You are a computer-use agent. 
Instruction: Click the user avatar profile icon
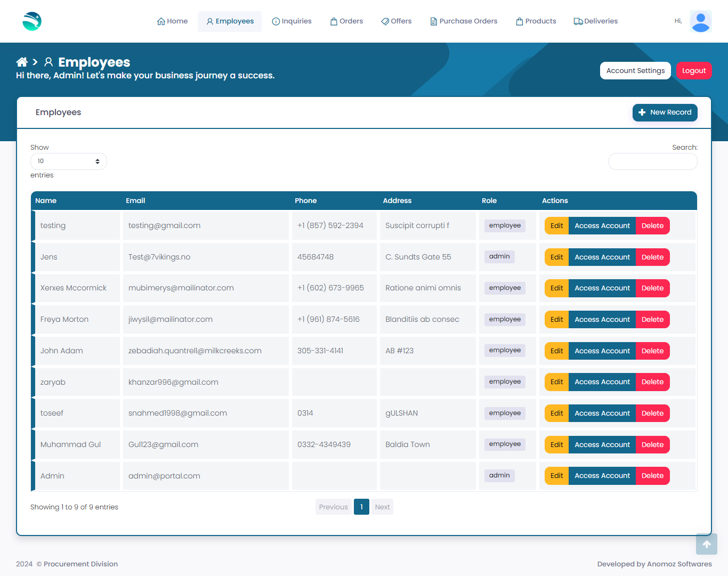point(700,21)
